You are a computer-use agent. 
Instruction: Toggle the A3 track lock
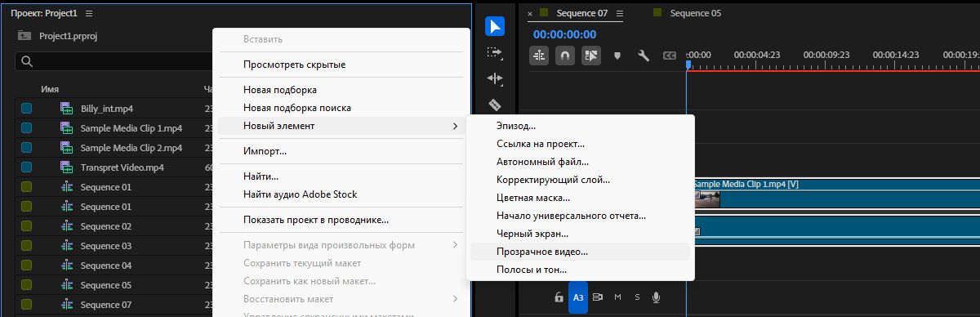pos(559,297)
